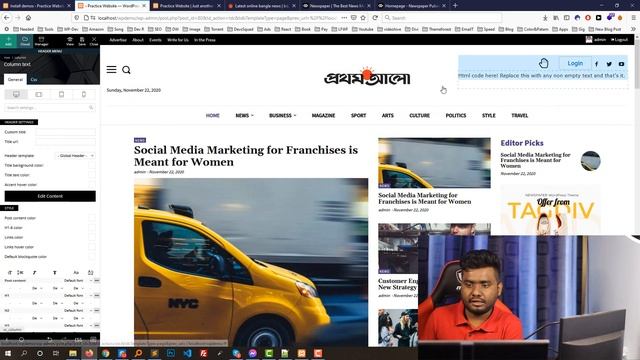Pick the Title background color swatch
The height and width of the screenshot is (360, 640).
click(92, 165)
